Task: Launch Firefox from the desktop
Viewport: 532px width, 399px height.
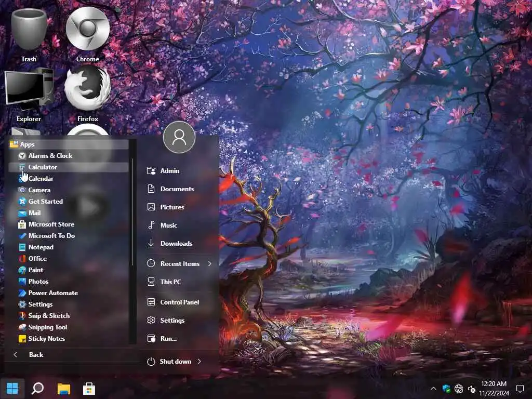Action: tap(87, 95)
